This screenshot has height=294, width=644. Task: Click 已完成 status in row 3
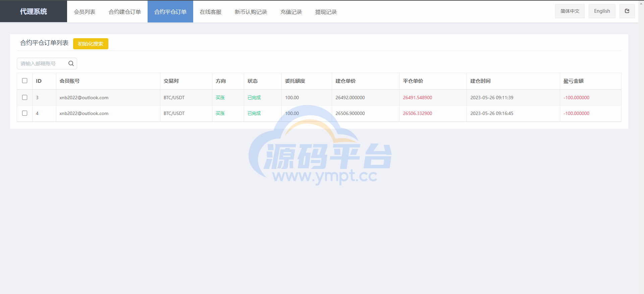tap(254, 98)
